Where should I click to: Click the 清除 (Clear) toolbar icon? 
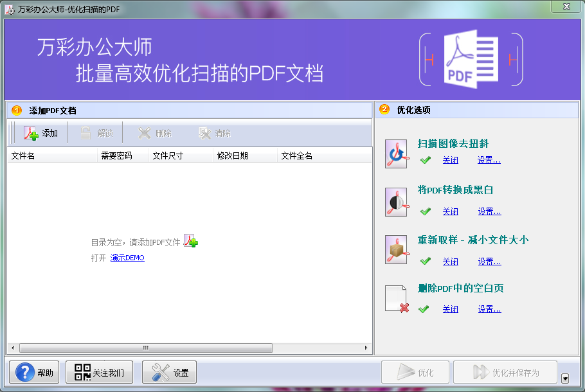[206, 132]
